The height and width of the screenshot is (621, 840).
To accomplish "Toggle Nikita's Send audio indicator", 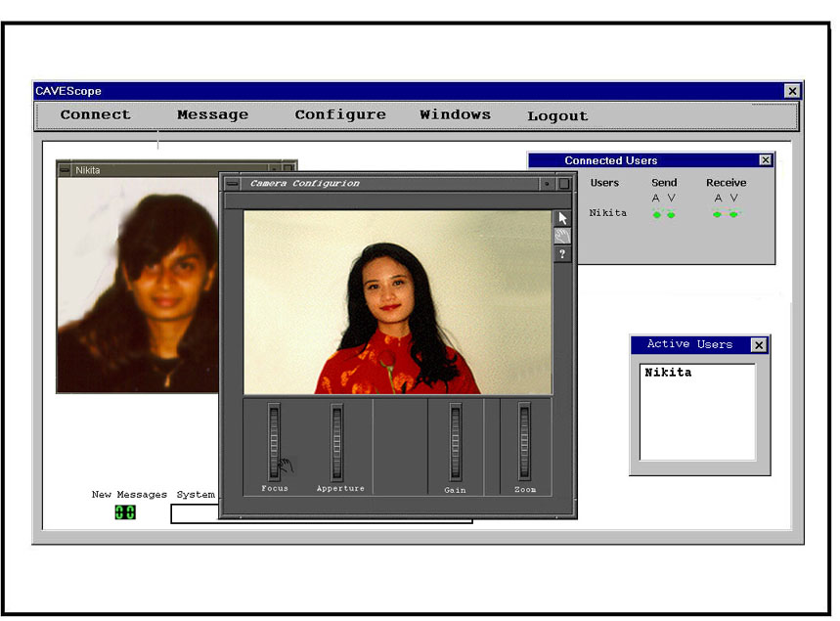I will (657, 214).
